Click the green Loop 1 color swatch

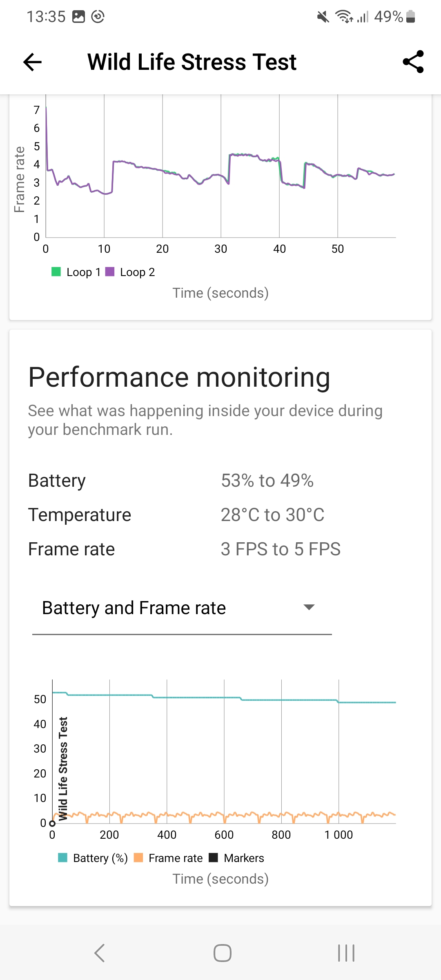coord(56,272)
